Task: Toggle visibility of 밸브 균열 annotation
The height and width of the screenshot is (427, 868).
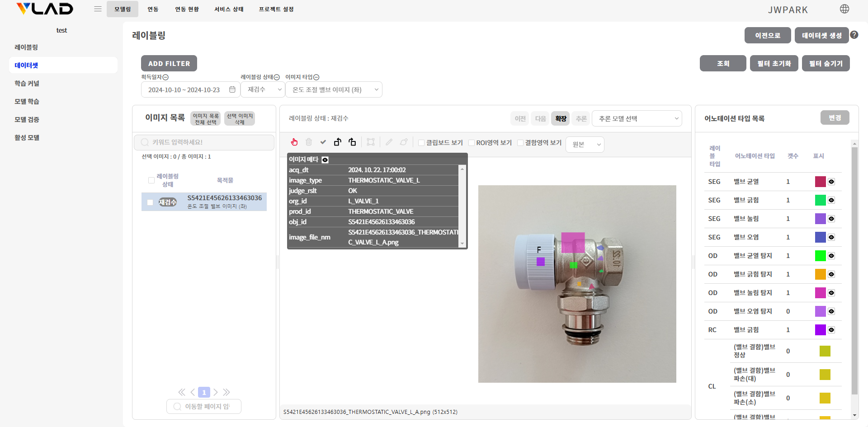Action: 831,182
